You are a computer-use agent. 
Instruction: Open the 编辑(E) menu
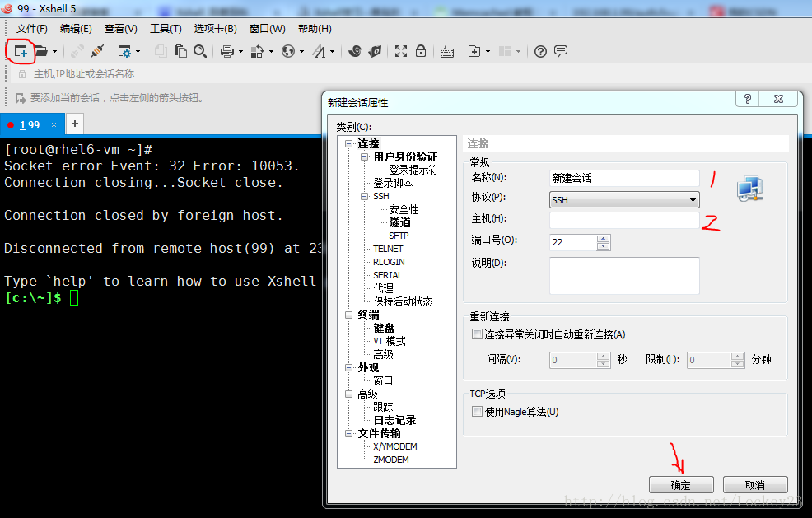tap(76, 29)
